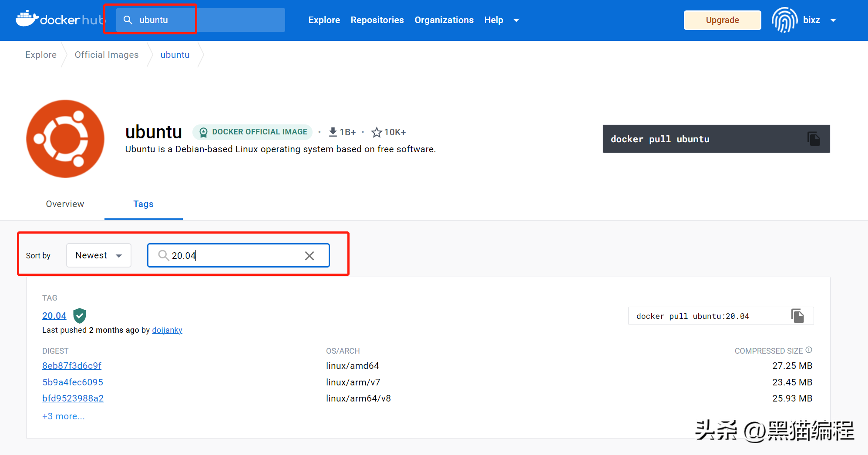This screenshot has height=455, width=868.
Task: Copy the docker pull ubuntu:20.04 command
Action: (797, 316)
